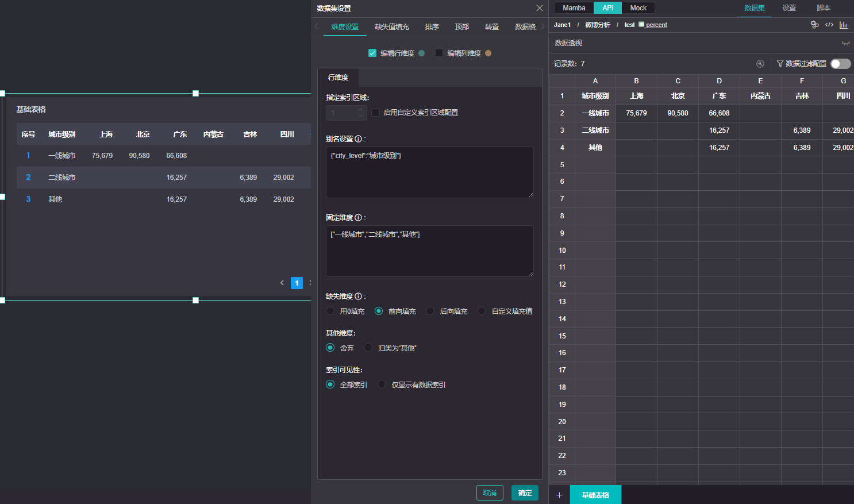Select the 仅显示有数据索引 radio option

pos(382,384)
